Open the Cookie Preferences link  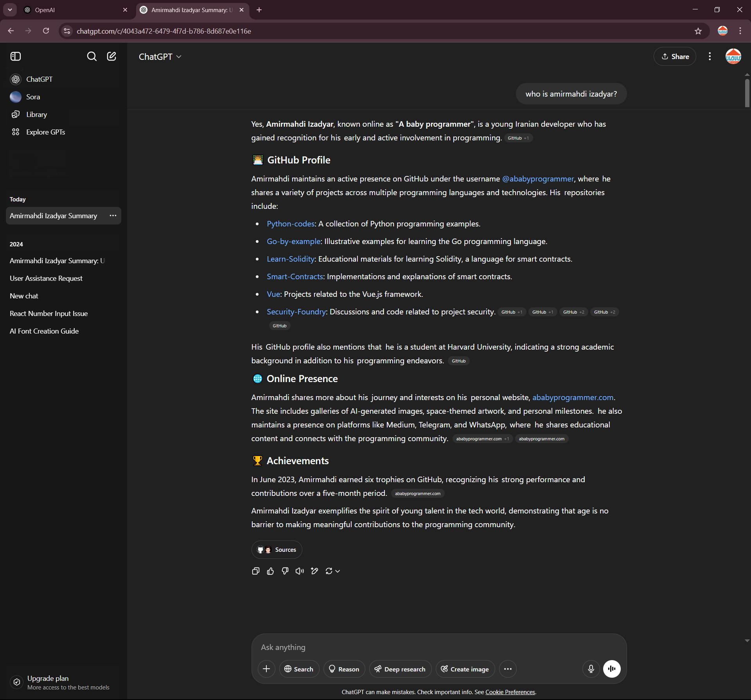(510, 692)
